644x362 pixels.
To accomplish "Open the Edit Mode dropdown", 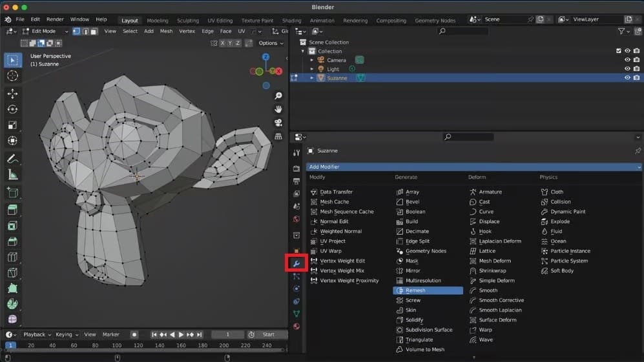I will coord(45,31).
